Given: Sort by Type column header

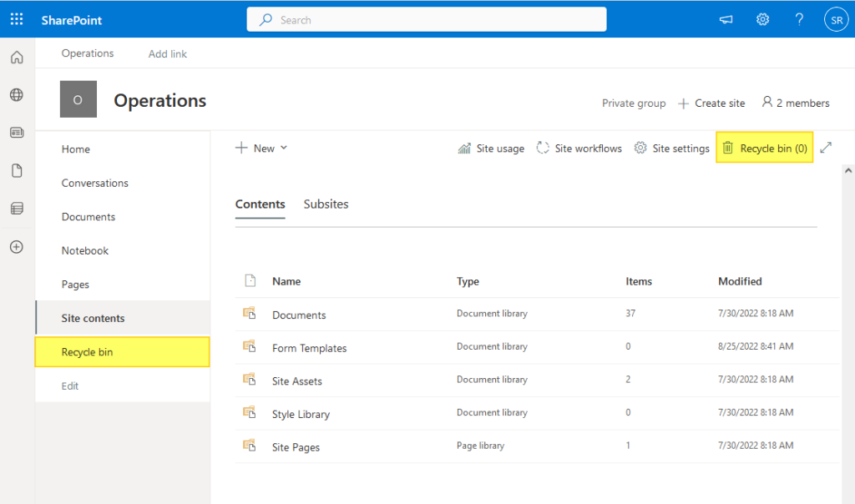Looking at the screenshot, I should click(468, 281).
